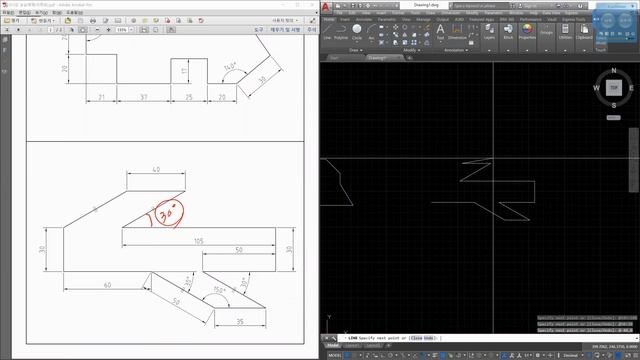Select the Arc tool

pyautogui.click(x=371, y=31)
